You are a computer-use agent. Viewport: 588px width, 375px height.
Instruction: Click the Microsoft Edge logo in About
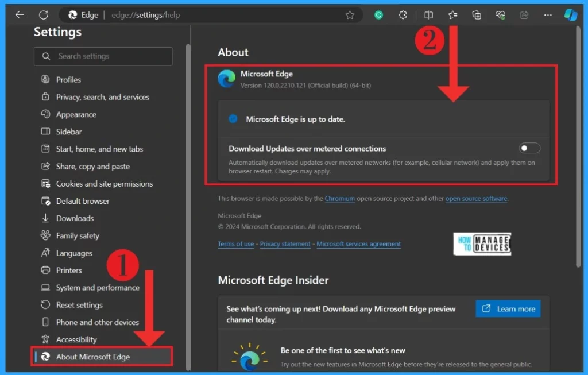tap(227, 79)
